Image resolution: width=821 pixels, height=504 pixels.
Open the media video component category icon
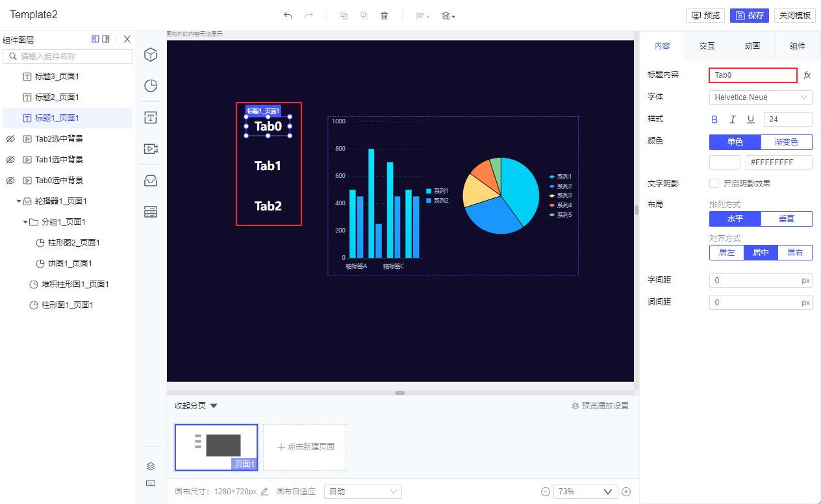pos(151,149)
